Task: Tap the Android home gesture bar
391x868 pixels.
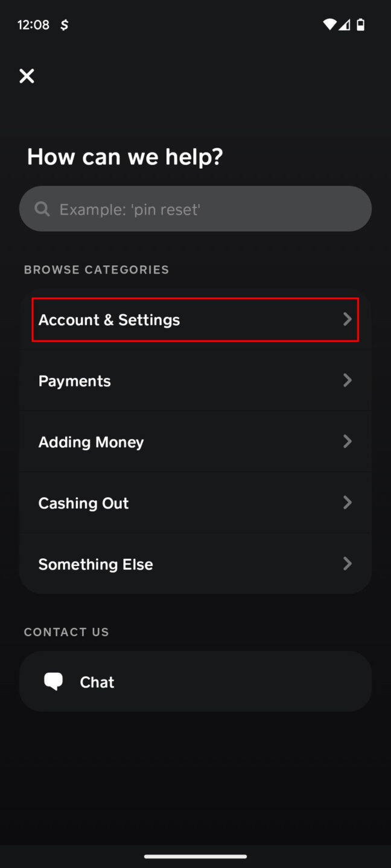Action: click(x=195, y=856)
